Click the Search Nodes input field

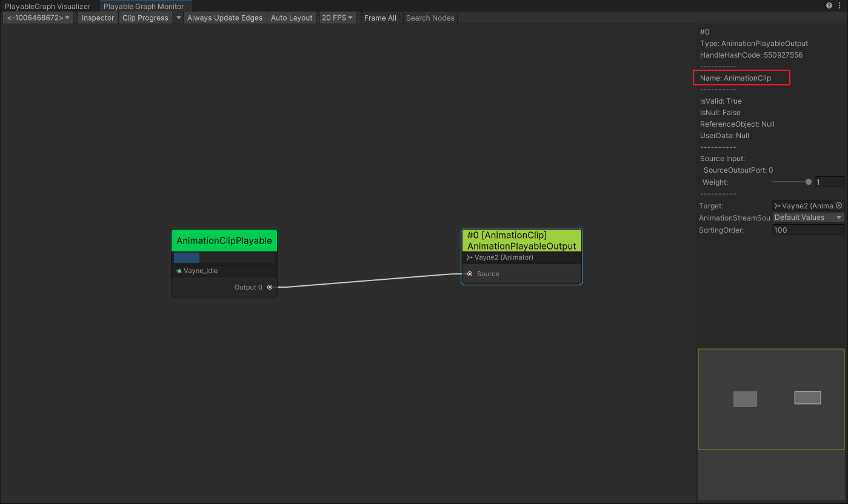tap(430, 18)
